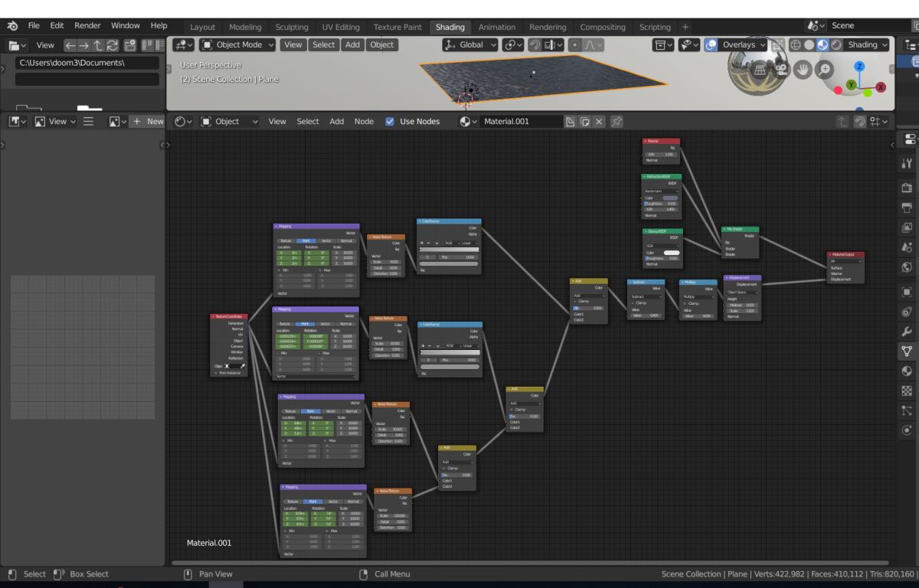
Task: Toggle X-ray button beside Overlays
Action: (777, 45)
